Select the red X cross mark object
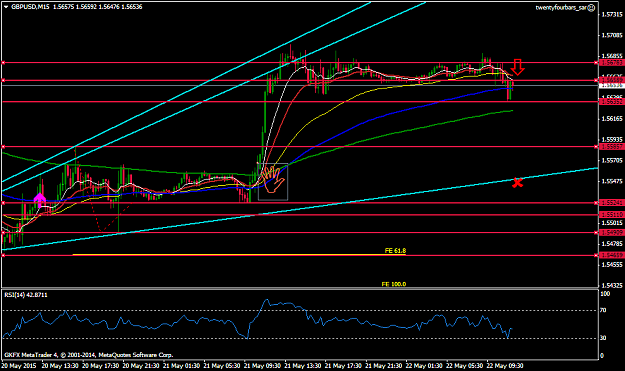 pyautogui.click(x=517, y=183)
